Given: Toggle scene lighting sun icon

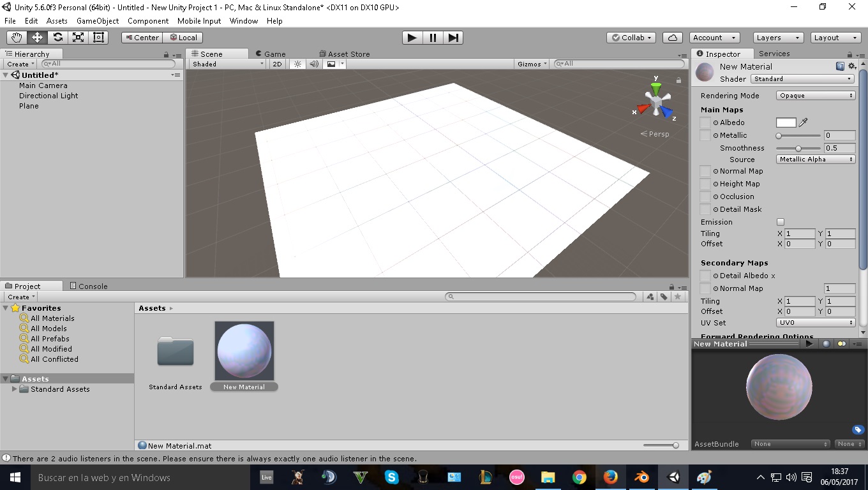Looking at the screenshot, I should [x=297, y=64].
